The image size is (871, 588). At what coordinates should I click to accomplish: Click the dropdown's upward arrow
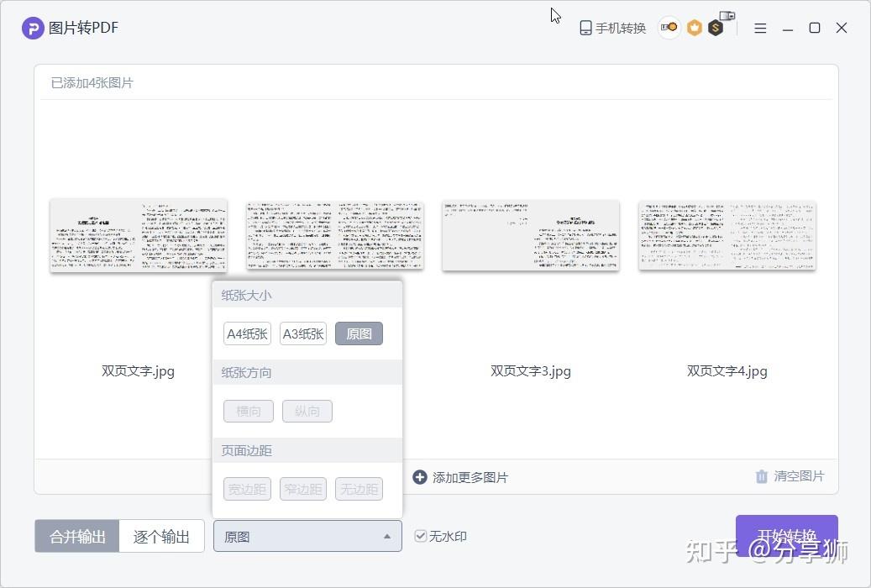tap(387, 536)
